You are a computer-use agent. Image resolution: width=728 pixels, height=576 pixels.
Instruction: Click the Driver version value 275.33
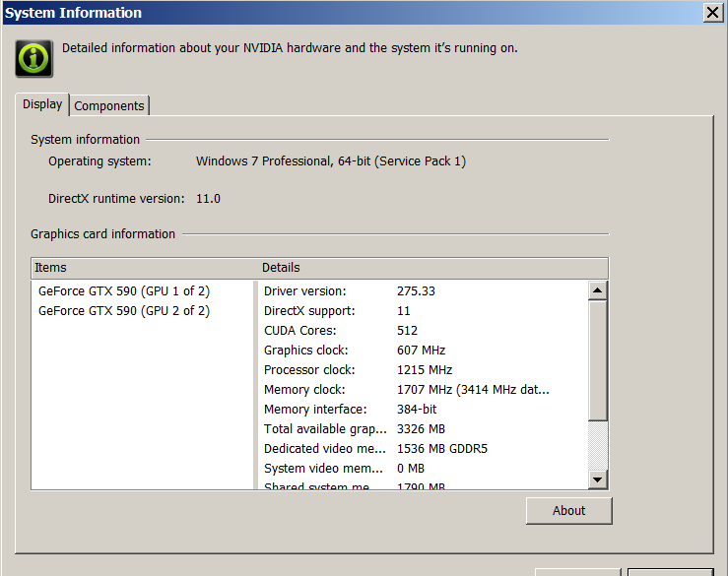[416, 291]
